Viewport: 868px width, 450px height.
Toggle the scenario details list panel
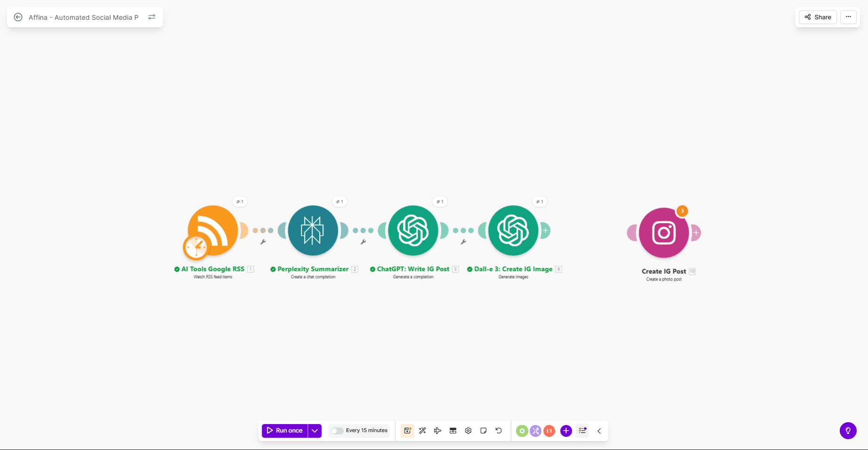(x=582, y=430)
